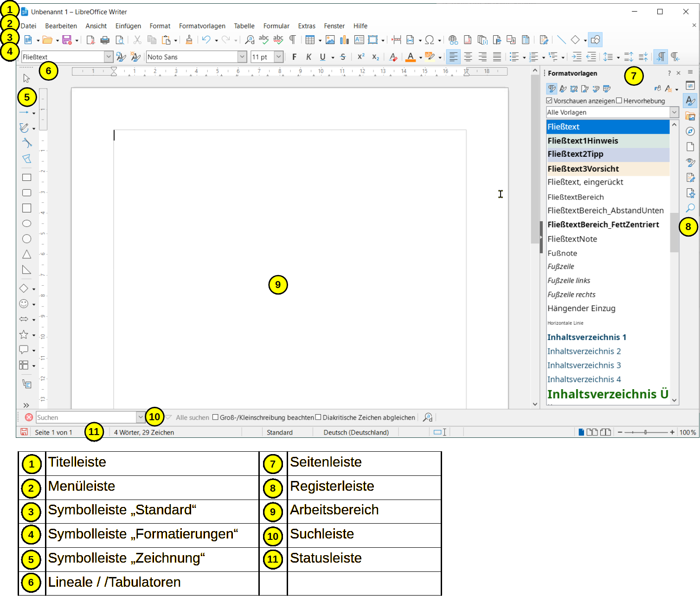This screenshot has height=596, width=700.
Task: Click the zoom slider handle in status bar
Action: [x=645, y=432]
